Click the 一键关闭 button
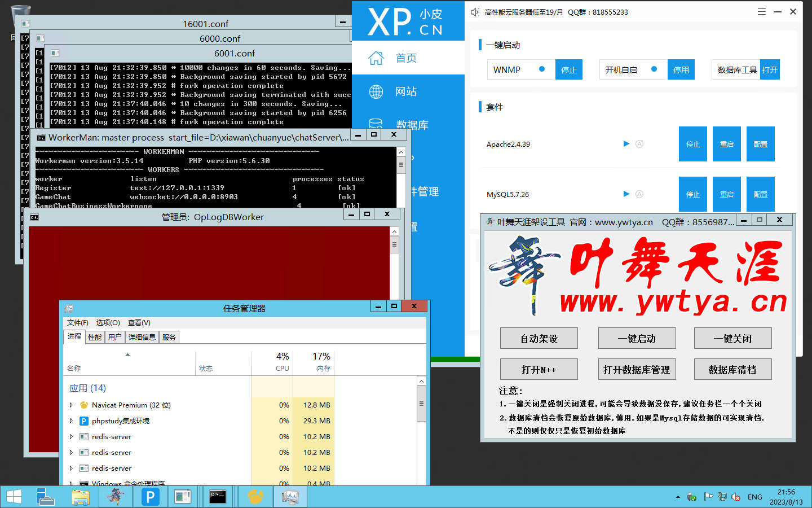This screenshot has height=508, width=812. click(x=732, y=339)
